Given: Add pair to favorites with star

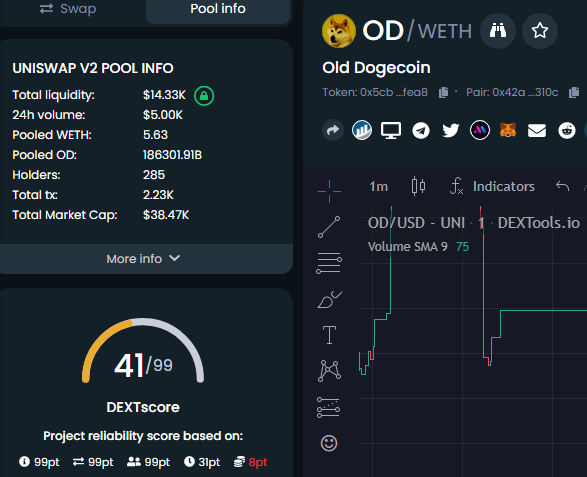Looking at the screenshot, I should 540,31.
